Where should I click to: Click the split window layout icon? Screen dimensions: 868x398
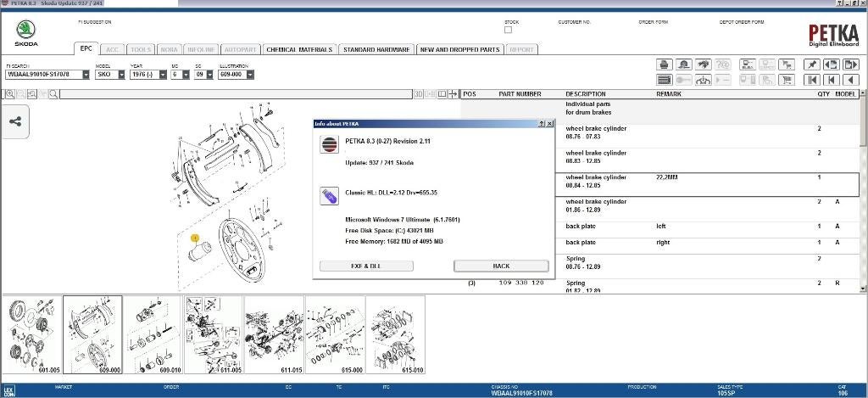pyautogui.click(x=442, y=94)
